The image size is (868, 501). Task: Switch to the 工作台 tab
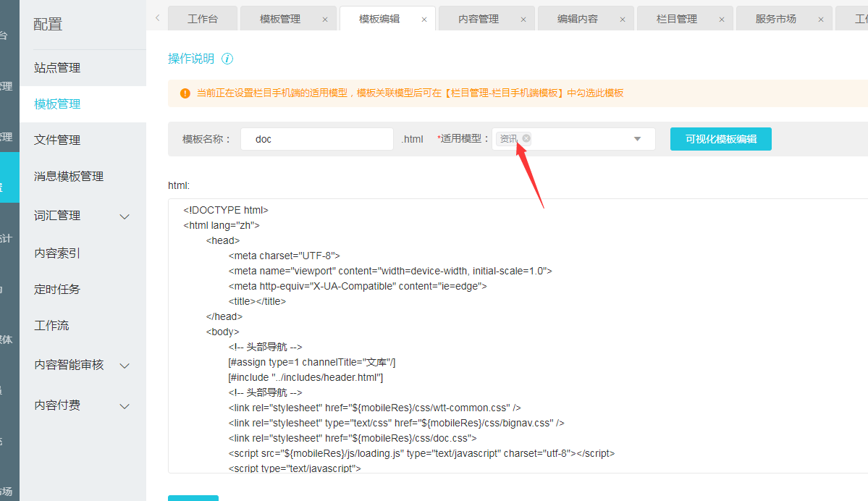pyautogui.click(x=203, y=19)
